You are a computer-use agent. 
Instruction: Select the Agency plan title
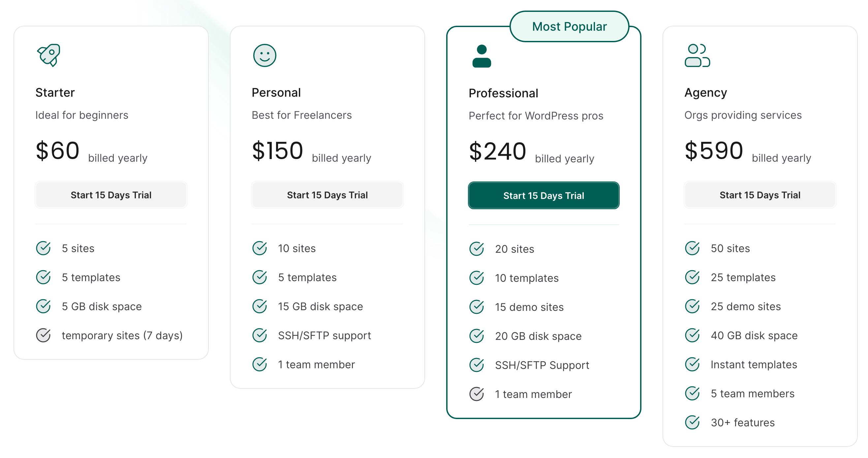click(706, 92)
